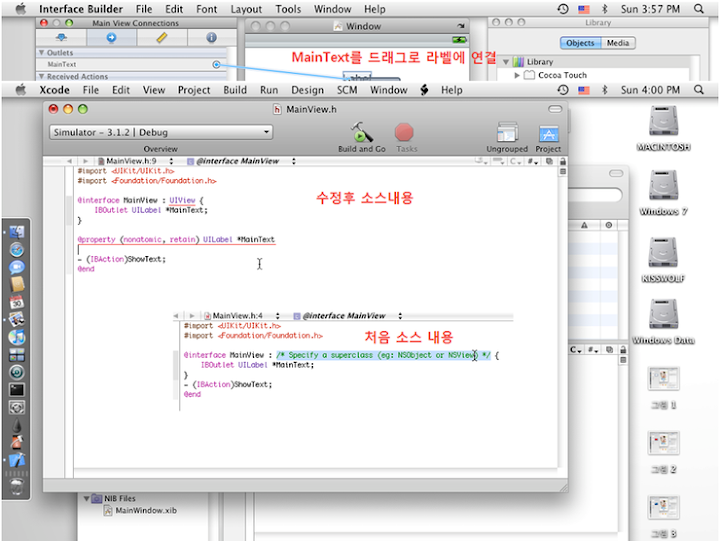Click the Apple menu in the Xcode menu bar

(21, 90)
